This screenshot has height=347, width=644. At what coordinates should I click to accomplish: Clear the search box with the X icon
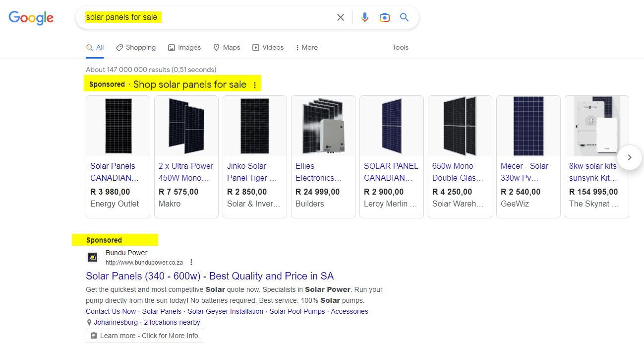pos(341,17)
